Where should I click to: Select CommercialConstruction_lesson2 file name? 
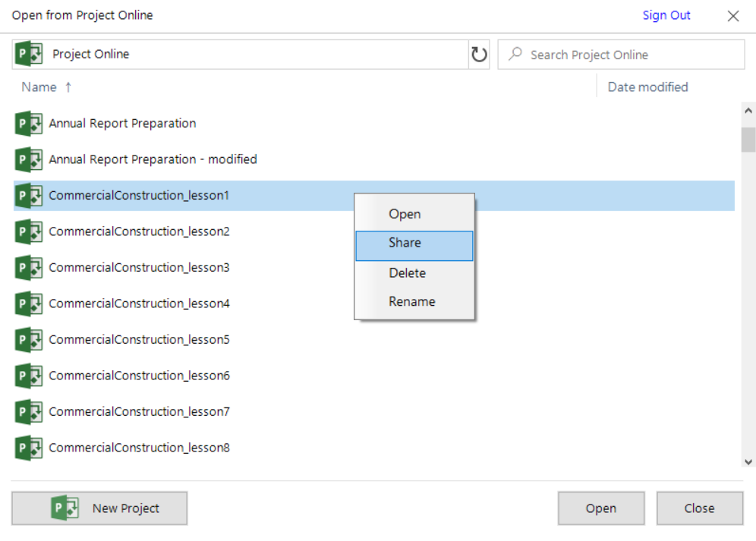click(140, 232)
